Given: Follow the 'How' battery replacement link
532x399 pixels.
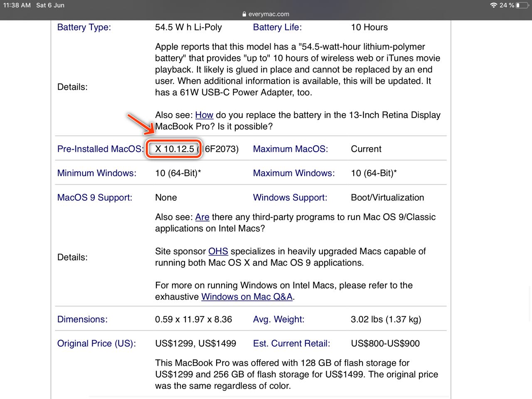Looking at the screenshot, I should (204, 115).
